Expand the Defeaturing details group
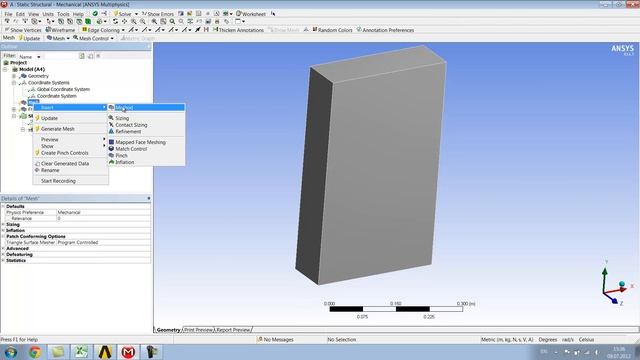 (x=3, y=254)
